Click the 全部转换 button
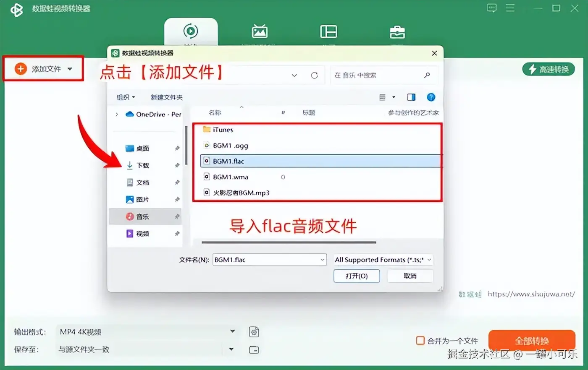The width and height of the screenshot is (588, 370). 532,341
